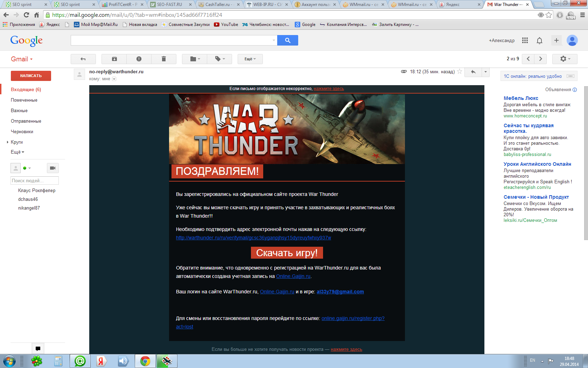Click the browser address bar
This screenshot has height=368, width=588.
290,15
